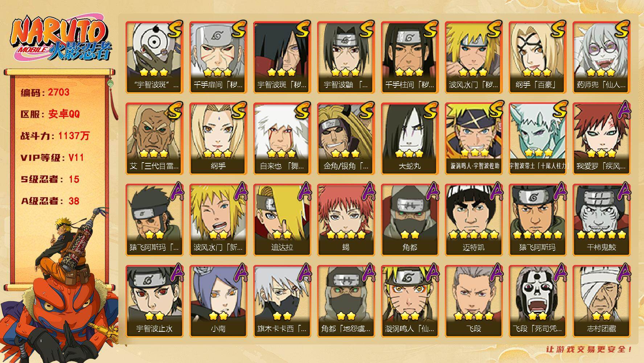
Task: Open the 干柿鬼鲛 ninja card
Action: [x=601, y=220]
